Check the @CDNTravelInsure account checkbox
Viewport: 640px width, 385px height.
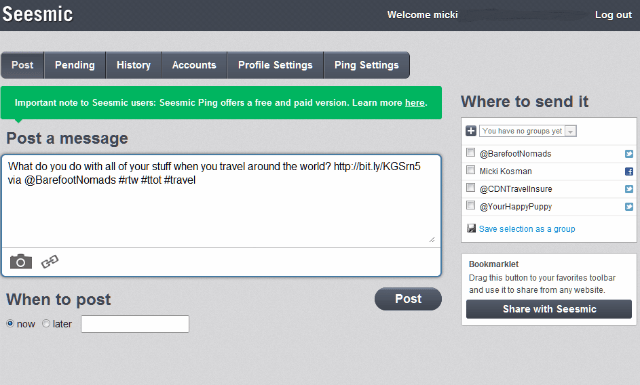[x=471, y=187]
